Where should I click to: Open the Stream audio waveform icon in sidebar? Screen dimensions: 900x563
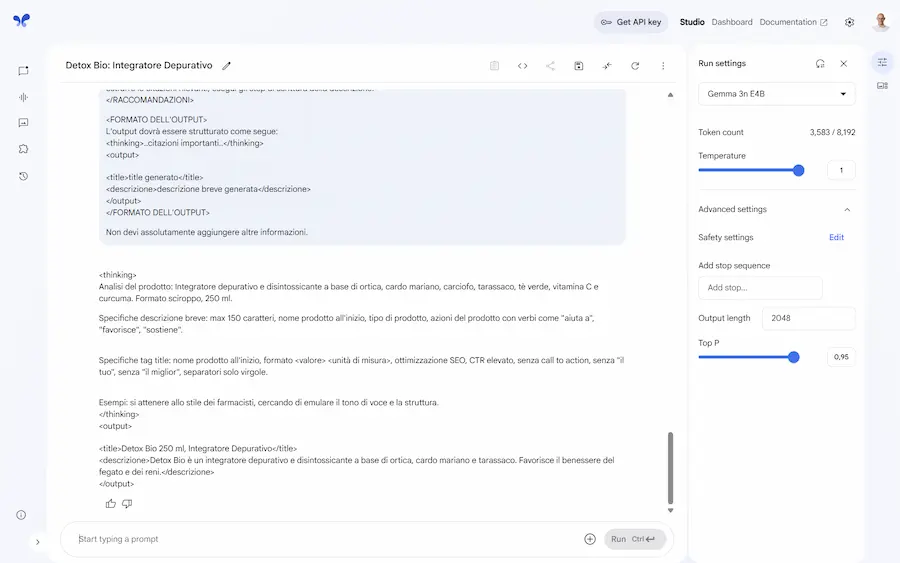[x=23, y=98]
